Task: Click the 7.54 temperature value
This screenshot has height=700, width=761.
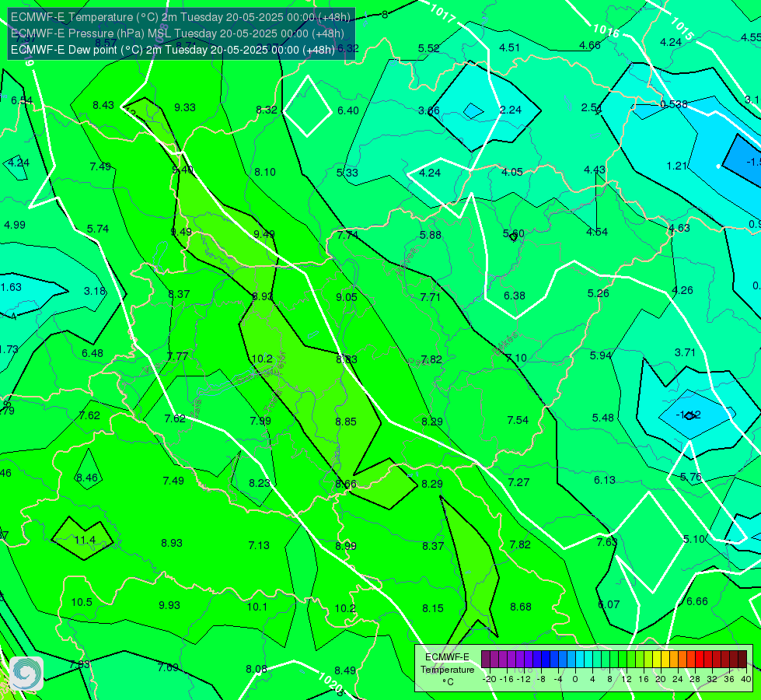Action: (518, 420)
